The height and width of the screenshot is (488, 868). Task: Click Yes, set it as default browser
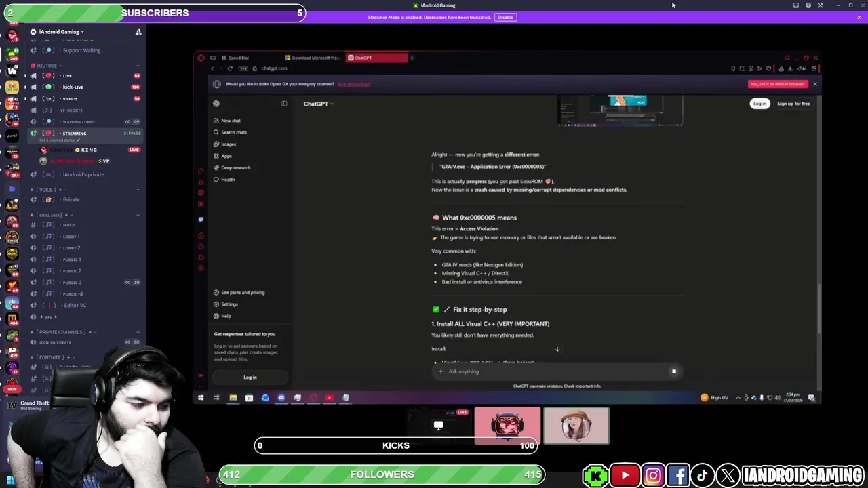777,84
